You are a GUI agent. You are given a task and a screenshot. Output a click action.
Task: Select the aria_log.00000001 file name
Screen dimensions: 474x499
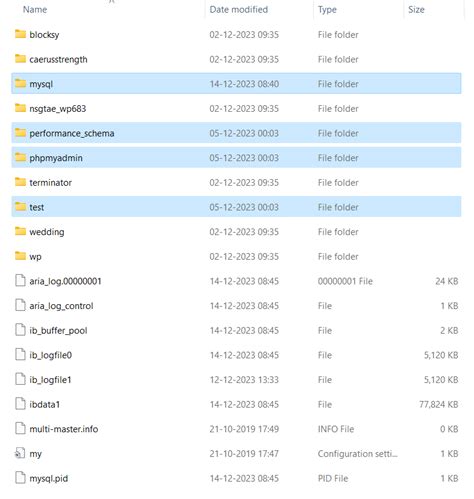(65, 281)
